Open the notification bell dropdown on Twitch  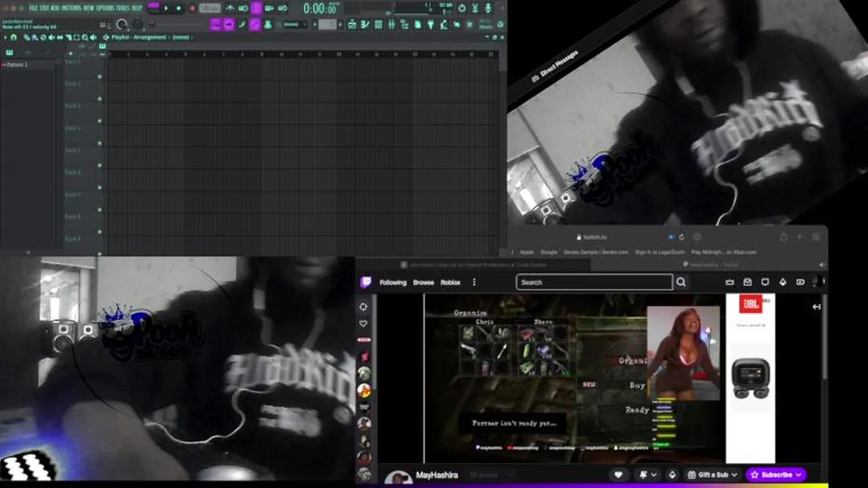click(x=646, y=474)
